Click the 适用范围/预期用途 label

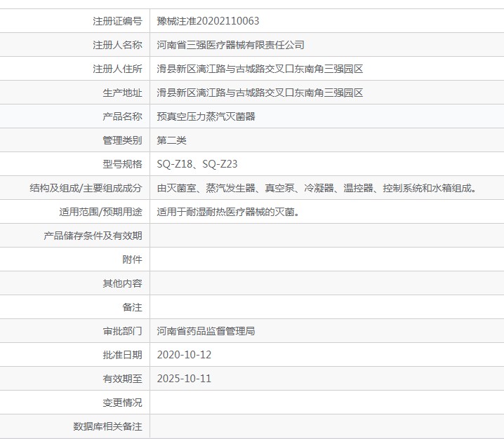coord(100,212)
